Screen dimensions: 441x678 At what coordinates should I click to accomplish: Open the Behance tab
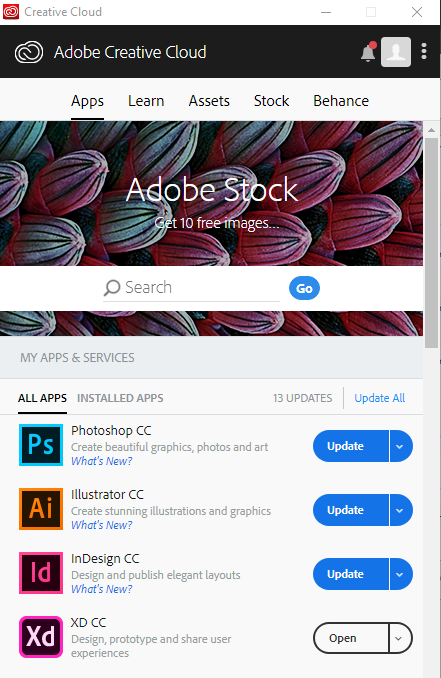point(341,101)
